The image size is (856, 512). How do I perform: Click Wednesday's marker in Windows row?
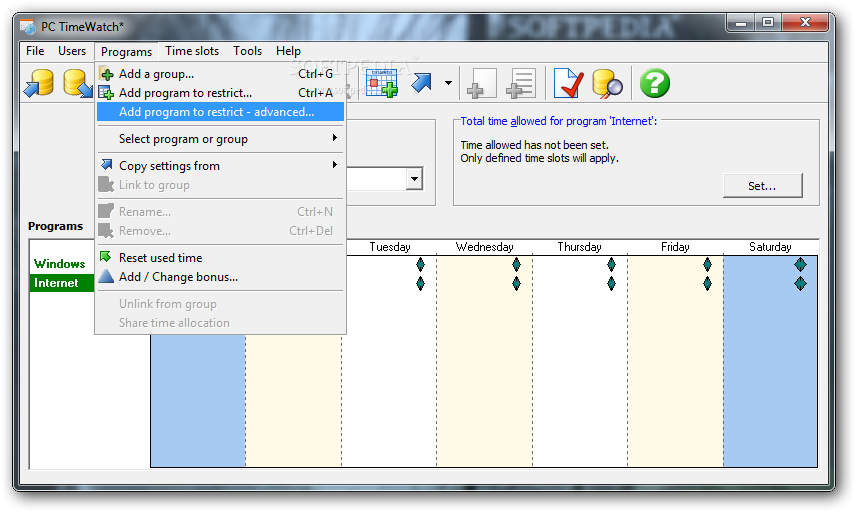[516, 264]
